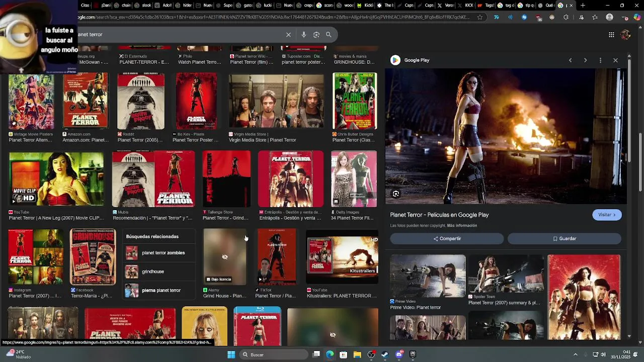Switch to the 'Citas' browser tab

[86, 6]
